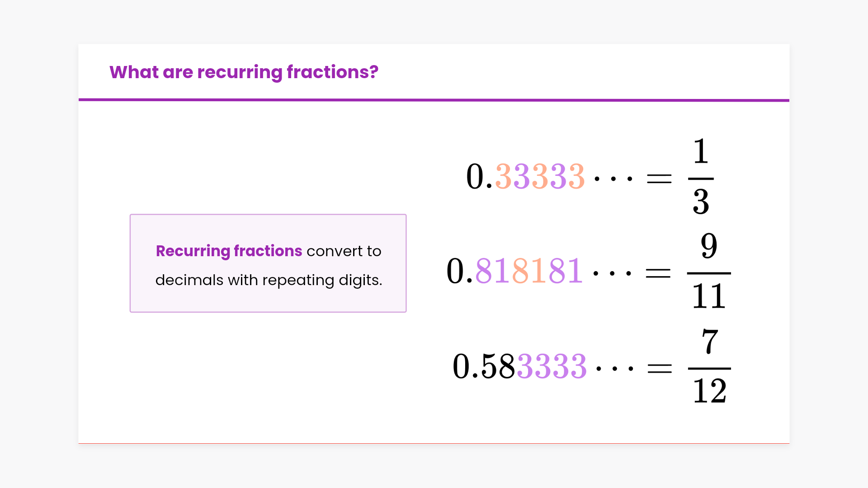Click the slide title 'What are recurring fractions?'
Image resolution: width=868 pixels, height=488 pixels.
tap(244, 72)
